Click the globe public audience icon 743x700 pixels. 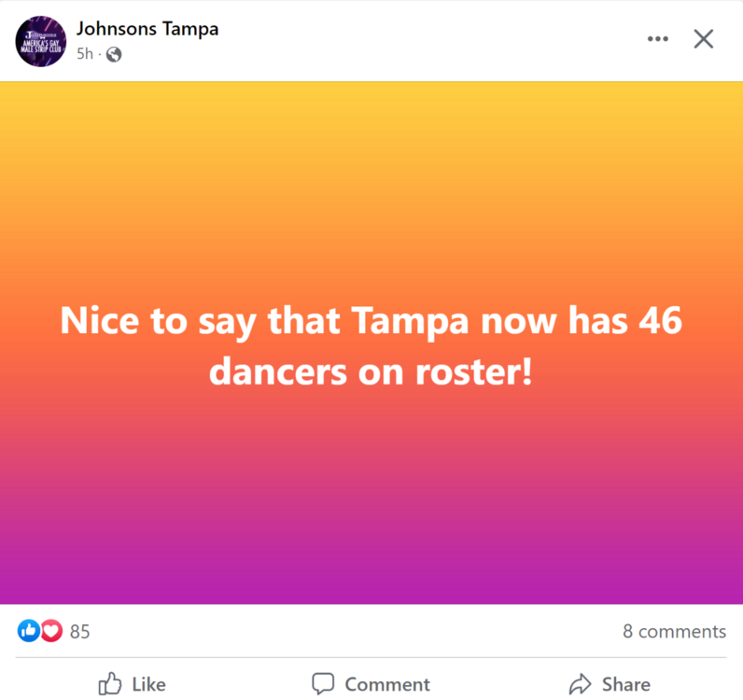click(114, 54)
